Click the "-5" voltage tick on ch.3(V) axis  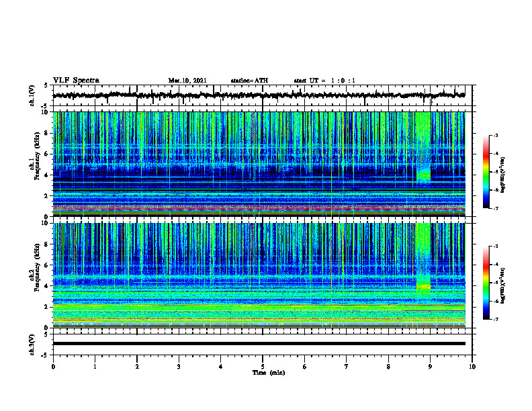45,355
